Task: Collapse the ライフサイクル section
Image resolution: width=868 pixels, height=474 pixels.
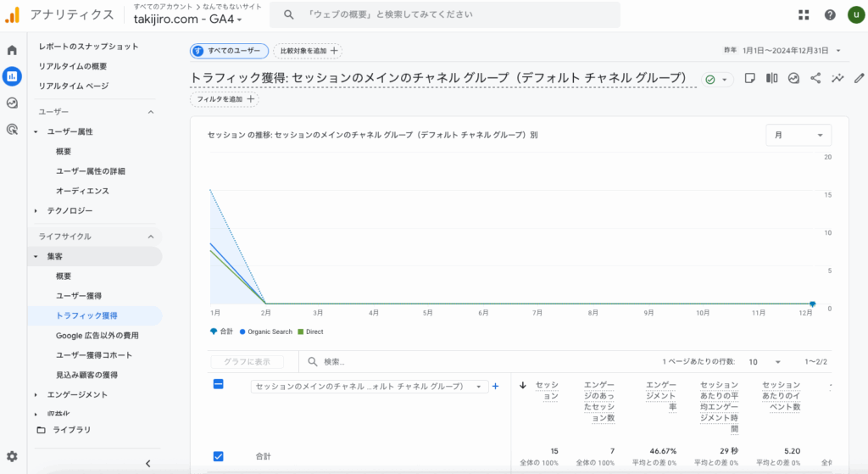Action: click(x=151, y=237)
